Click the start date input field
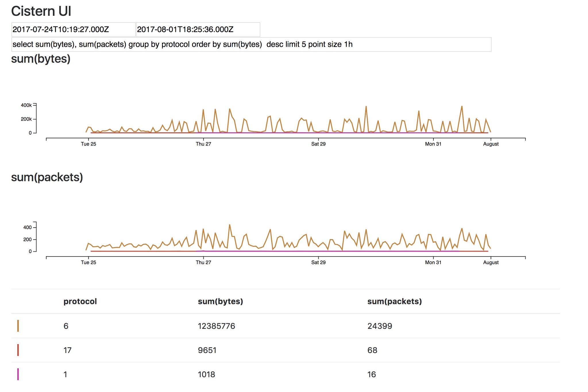 point(73,30)
